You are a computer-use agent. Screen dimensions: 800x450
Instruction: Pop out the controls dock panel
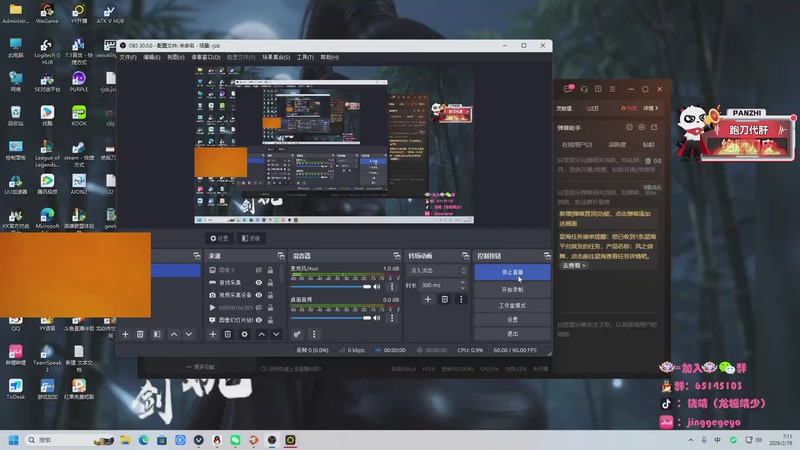click(x=547, y=256)
